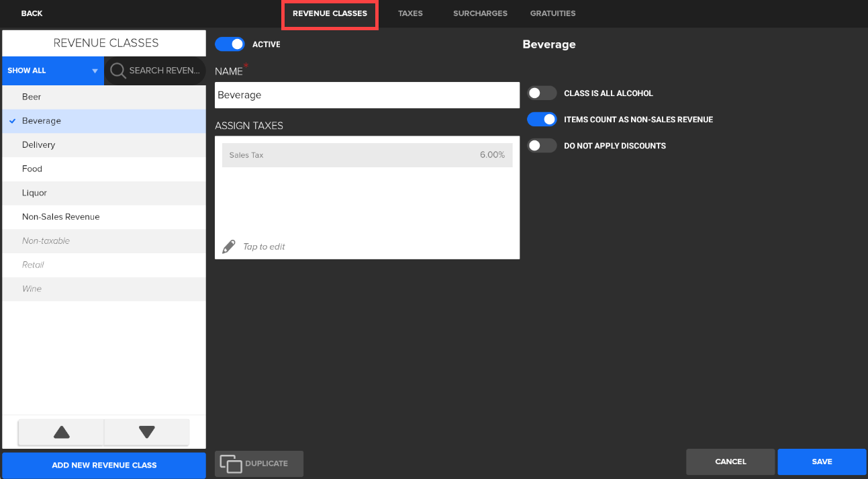Go to the Gratuities tab
Screen dimensions: 868x479
(x=552, y=13)
